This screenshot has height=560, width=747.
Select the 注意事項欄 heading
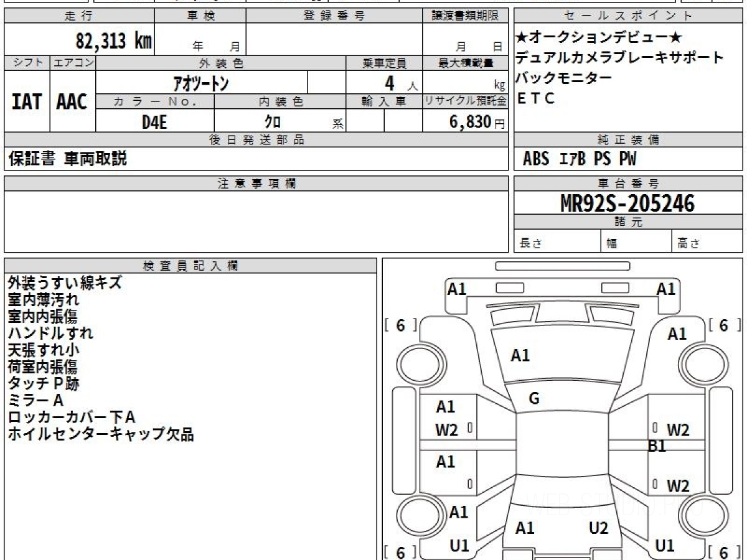click(256, 184)
